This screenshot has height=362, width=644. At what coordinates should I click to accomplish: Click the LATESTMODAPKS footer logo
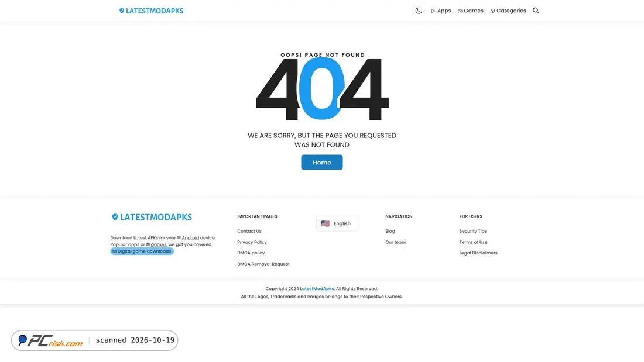pos(152,217)
